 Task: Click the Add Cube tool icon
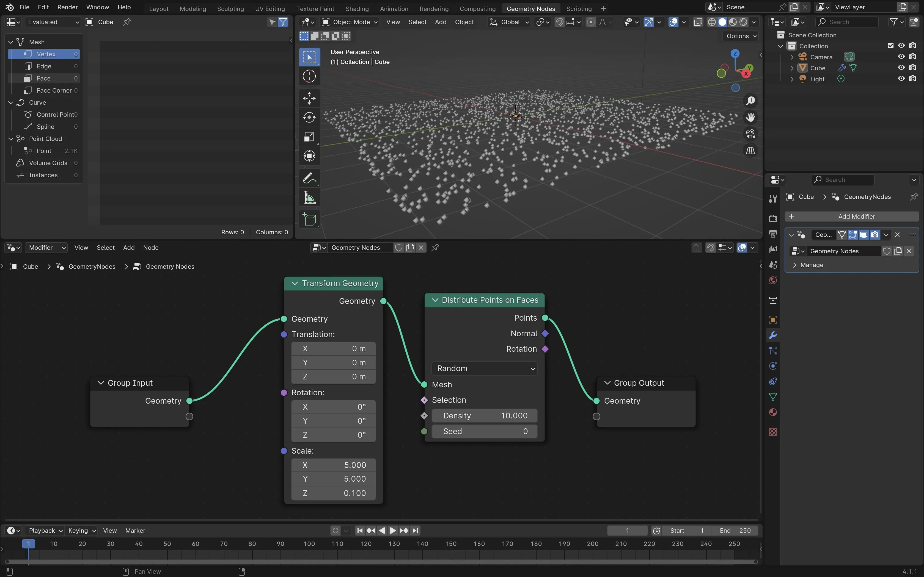[309, 220]
